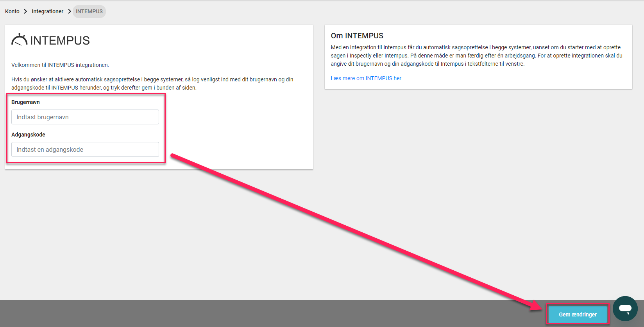644x327 pixels.
Task: Open the Integrationer breadcrumb
Action: click(48, 11)
